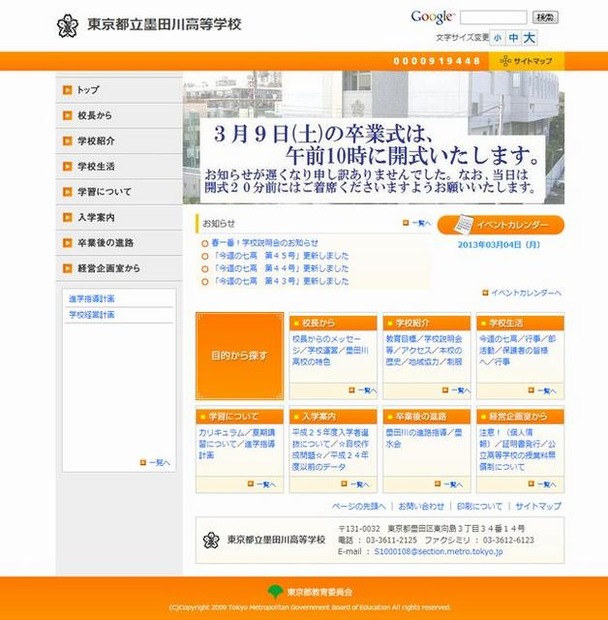Click the Google logo beside search box
This screenshot has height=620, width=608.
point(432,17)
